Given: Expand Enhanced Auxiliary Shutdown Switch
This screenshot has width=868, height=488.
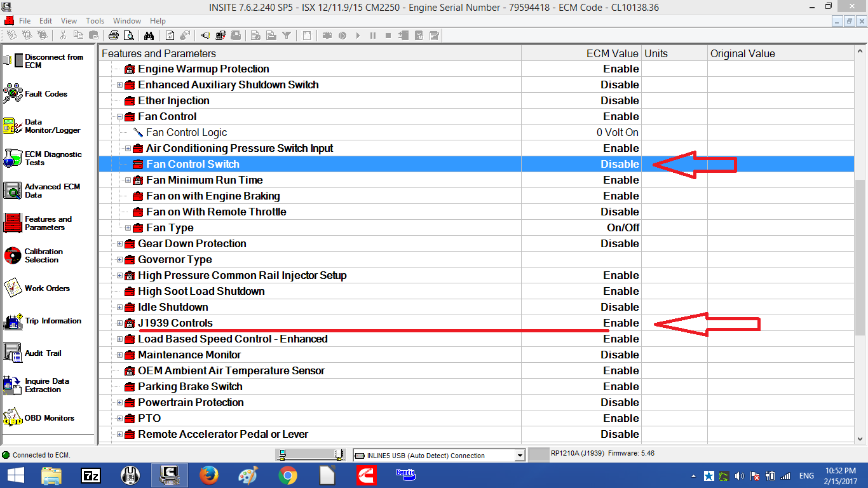Looking at the screenshot, I should pos(119,85).
